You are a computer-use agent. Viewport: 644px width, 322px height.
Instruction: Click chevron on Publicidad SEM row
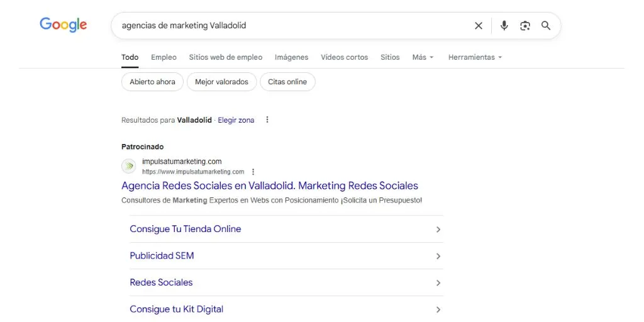pos(438,256)
